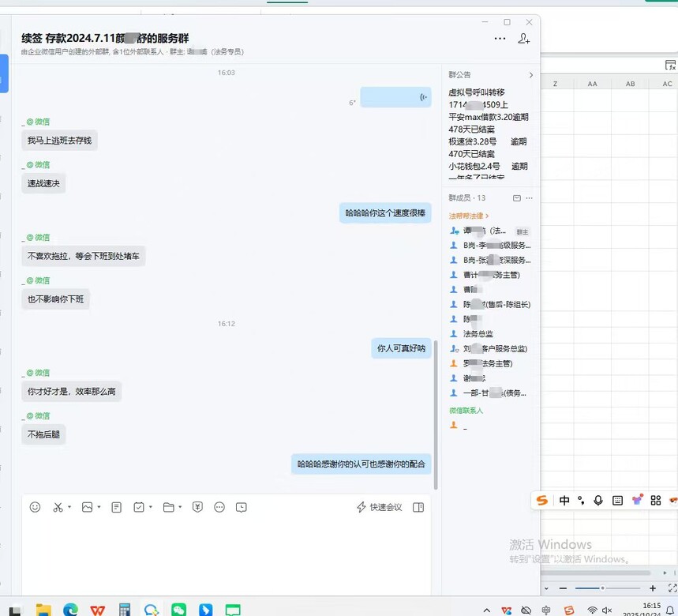Toggle 中 Chinese/English input mode
This screenshot has width=678, height=616.
click(x=564, y=501)
